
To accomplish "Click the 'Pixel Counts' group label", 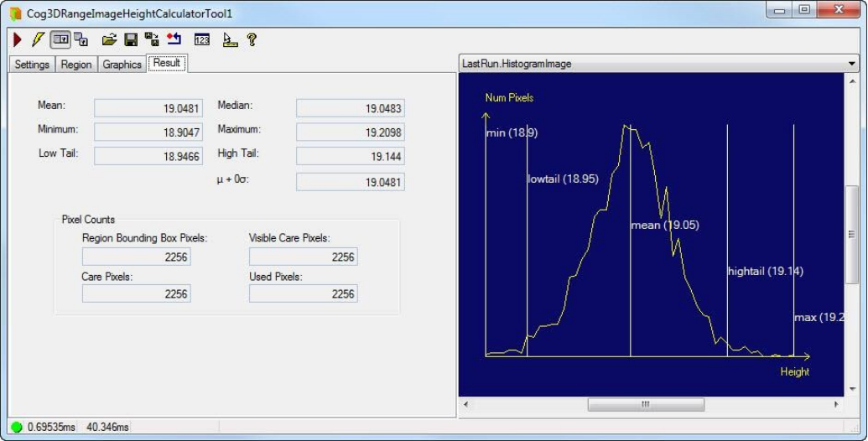I will pyautogui.click(x=88, y=219).
